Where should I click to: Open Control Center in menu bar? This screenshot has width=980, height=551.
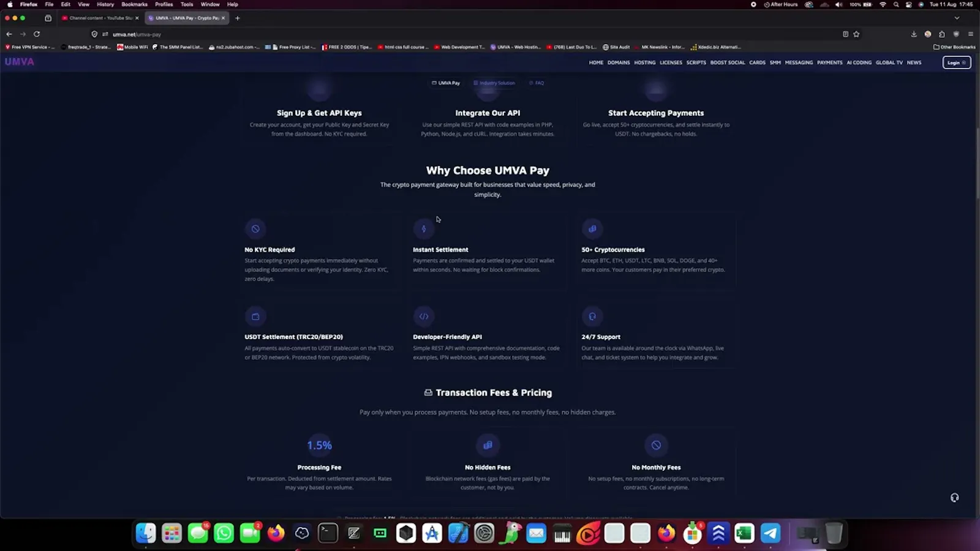click(x=909, y=4)
